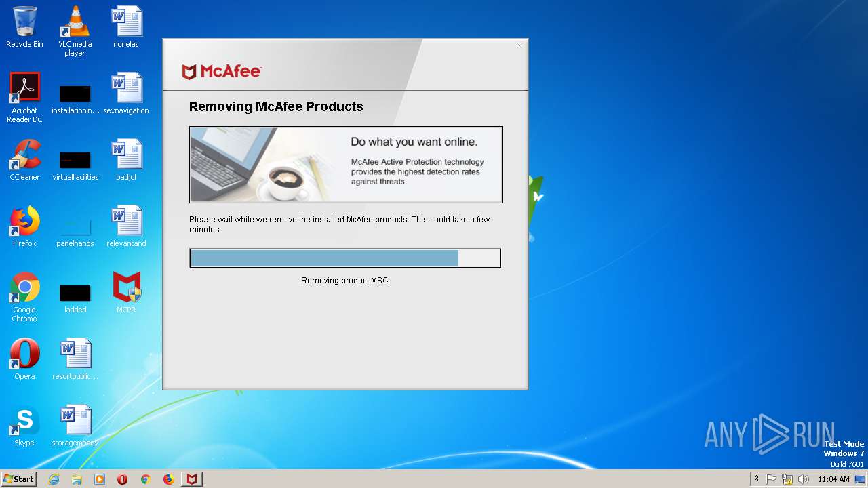The width and height of the screenshot is (868, 488).
Task: Click the Removing McAfee Products heading
Action: [276, 106]
